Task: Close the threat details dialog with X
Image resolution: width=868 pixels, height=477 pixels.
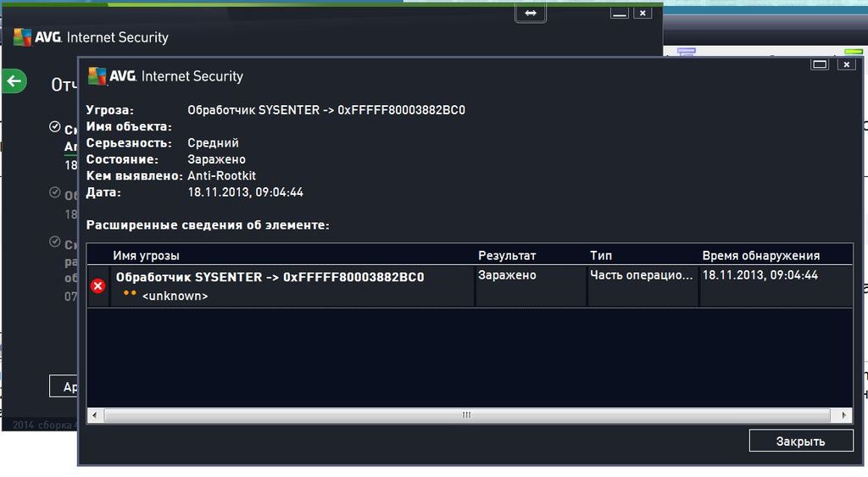Action: coord(845,64)
